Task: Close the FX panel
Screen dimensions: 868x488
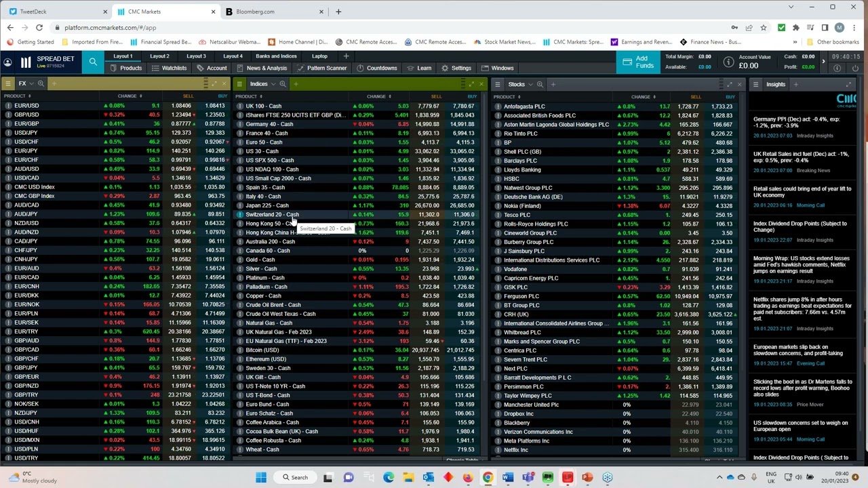Action: point(224,84)
